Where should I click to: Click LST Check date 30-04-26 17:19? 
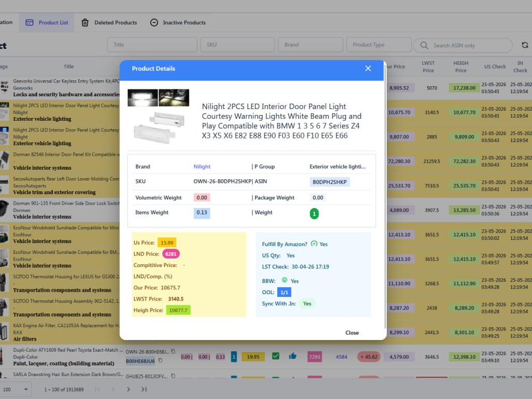[311, 267]
